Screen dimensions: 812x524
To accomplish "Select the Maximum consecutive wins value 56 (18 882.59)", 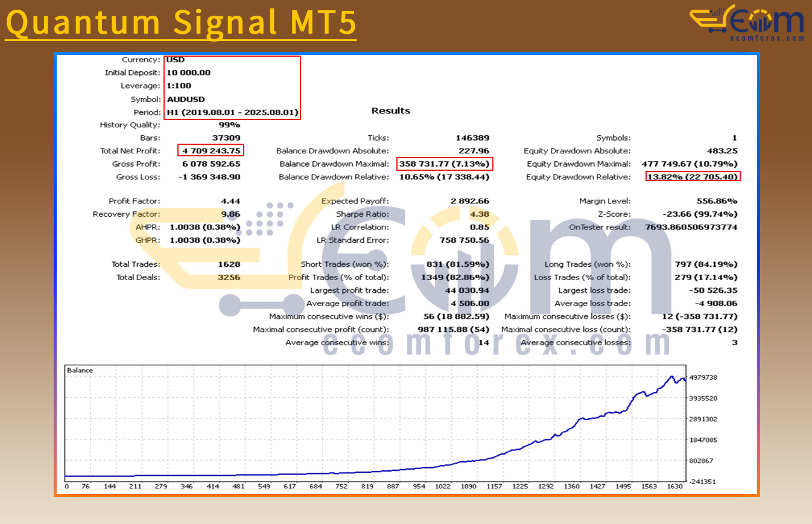I will [457, 316].
